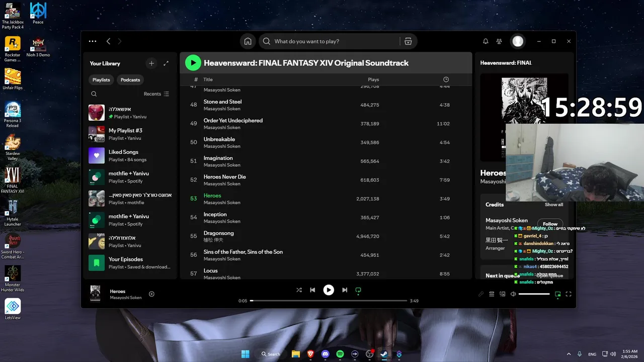The image size is (644, 362).
Task: Toggle the green repeat button
Action: click(358, 290)
